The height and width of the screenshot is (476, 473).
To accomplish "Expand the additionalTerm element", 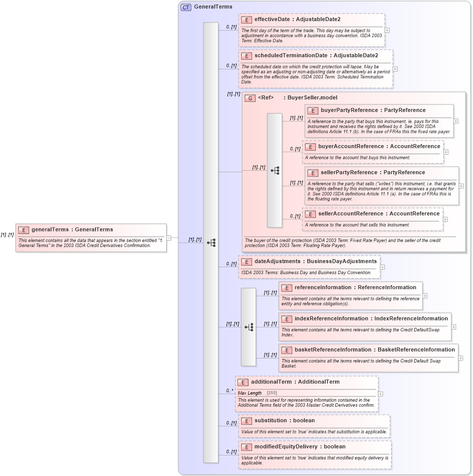I will tap(381, 394).
